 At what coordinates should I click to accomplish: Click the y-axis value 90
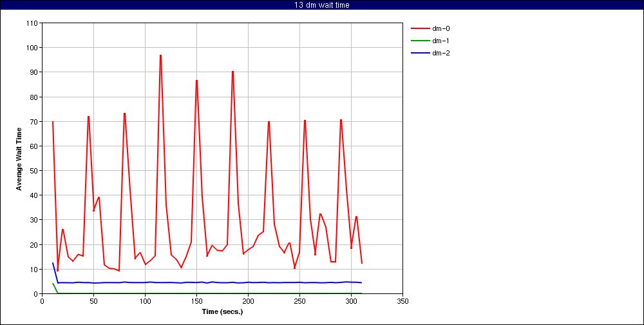tap(35, 72)
